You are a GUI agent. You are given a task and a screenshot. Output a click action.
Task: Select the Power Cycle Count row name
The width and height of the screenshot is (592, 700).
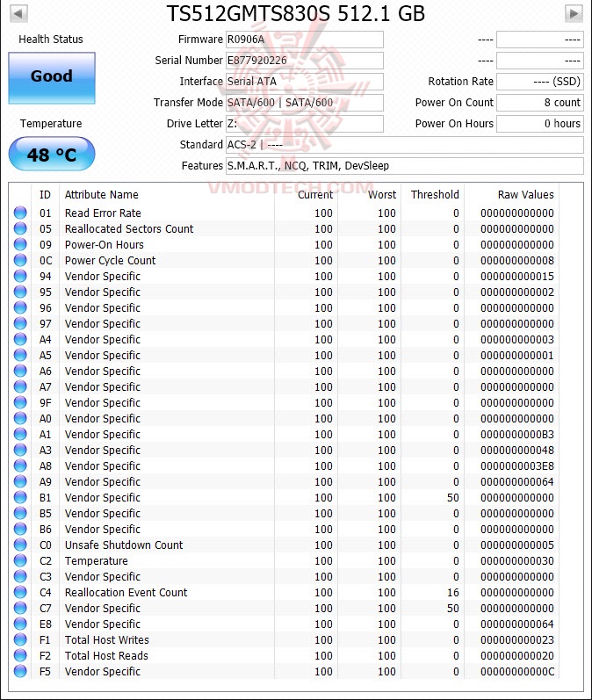click(111, 260)
